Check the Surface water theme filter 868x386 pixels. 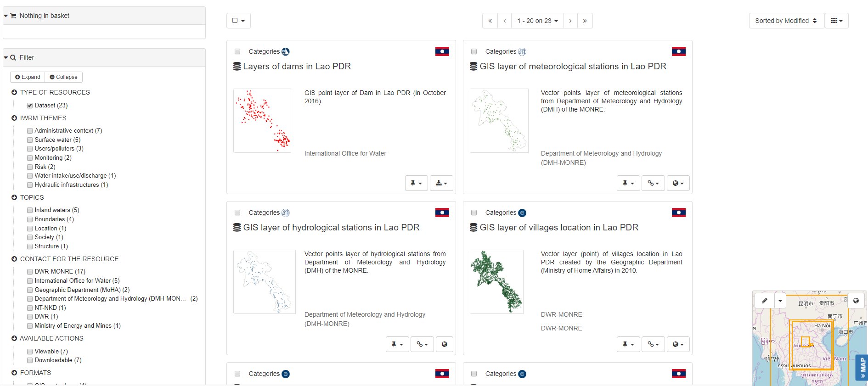pyautogui.click(x=30, y=140)
